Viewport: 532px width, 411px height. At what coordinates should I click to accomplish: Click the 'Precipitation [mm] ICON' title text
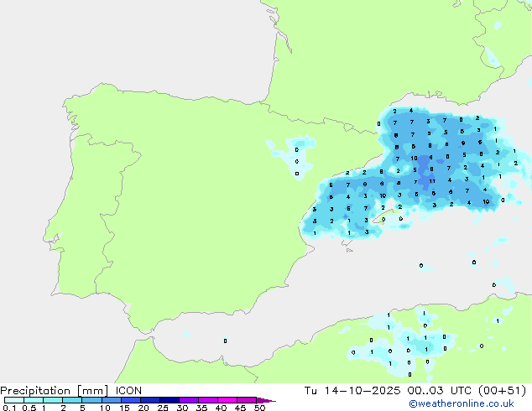pos(71,391)
